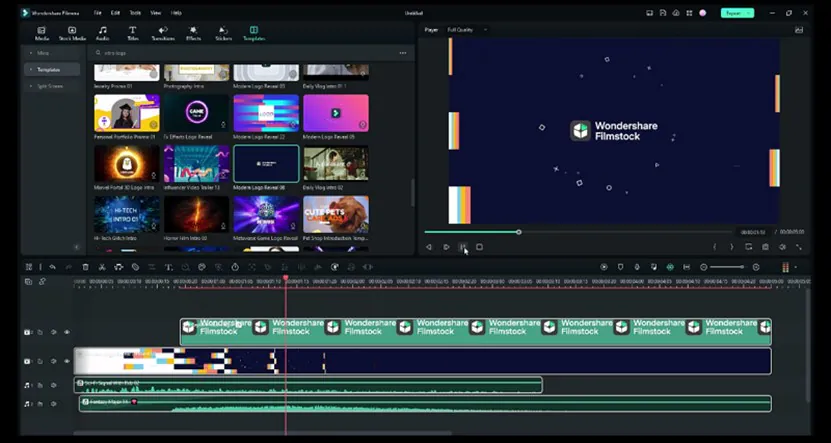The image size is (831, 443).
Task: Open the Edit menu
Action: 115,13
